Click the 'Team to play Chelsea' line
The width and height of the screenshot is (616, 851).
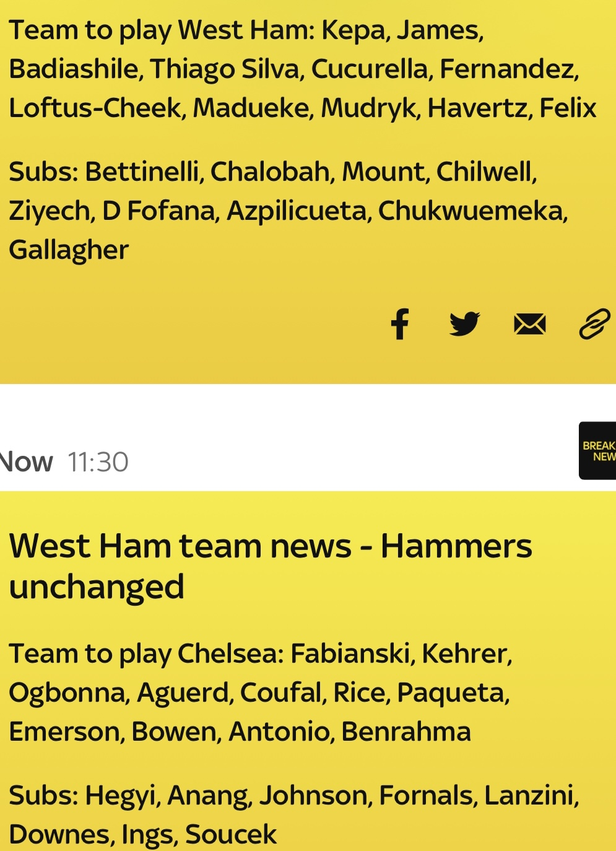tap(146, 653)
